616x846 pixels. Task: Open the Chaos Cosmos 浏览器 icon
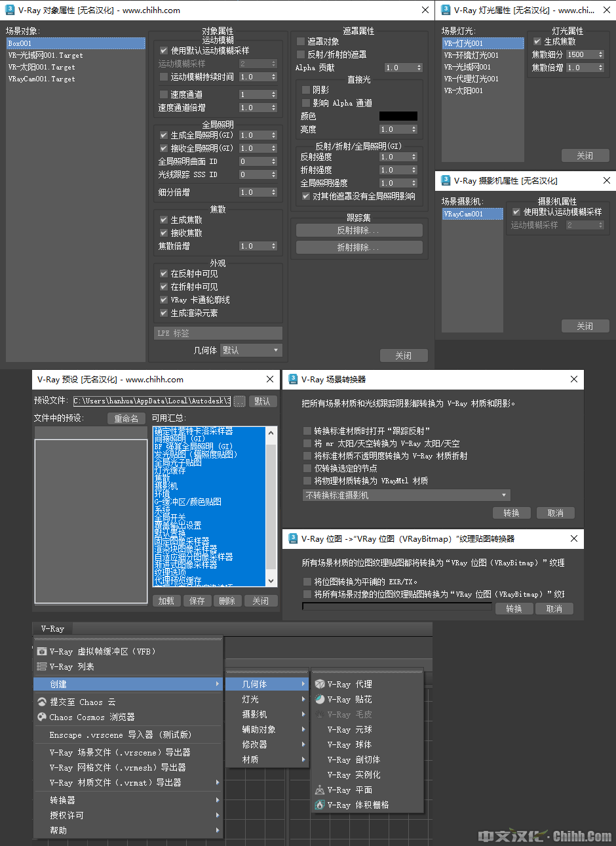pyautogui.click(x=42, y=717)
